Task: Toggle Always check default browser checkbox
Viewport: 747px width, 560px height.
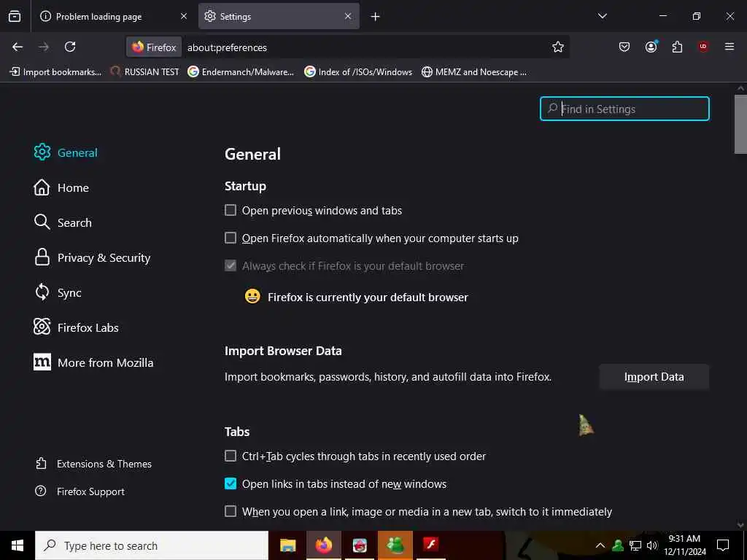Action: [230, 265]
